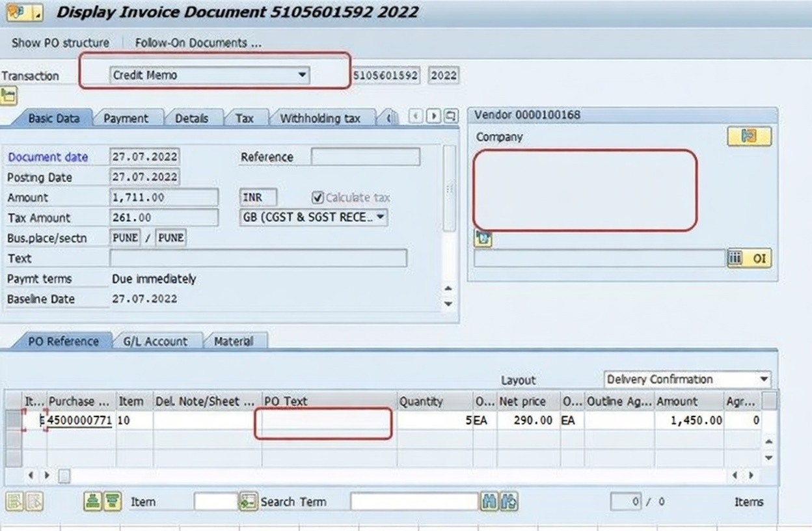Screen dimensions: 812x531
Task: Open the G/L Account tab
Action: [x=155, y=342]
